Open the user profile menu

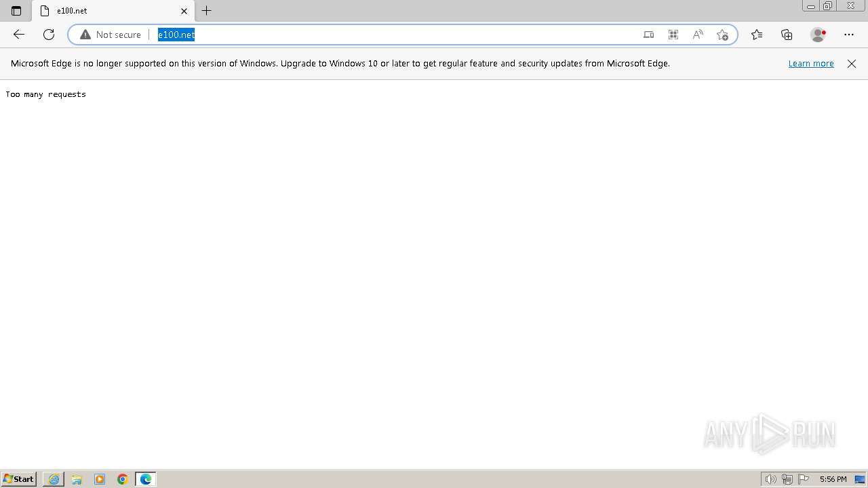pos(818,35)
